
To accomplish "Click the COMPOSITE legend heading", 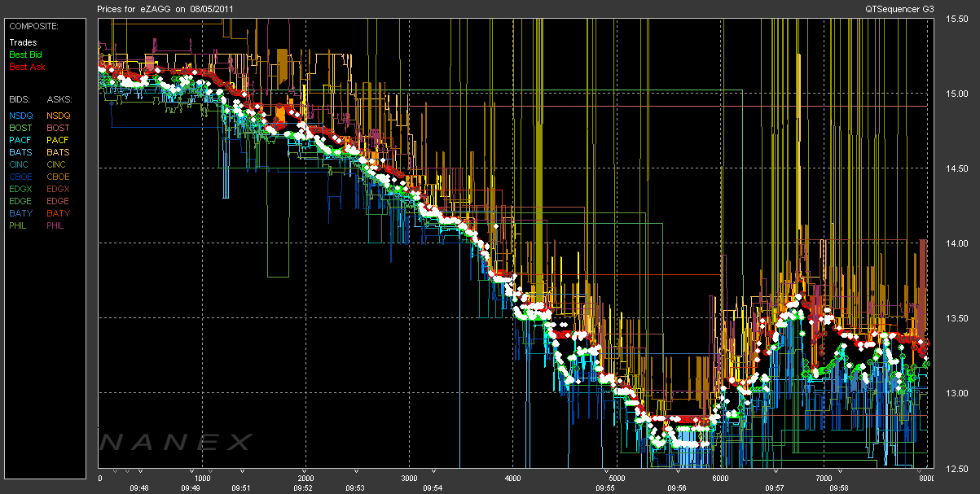I will pyautogui.click(x=33, y=26).
